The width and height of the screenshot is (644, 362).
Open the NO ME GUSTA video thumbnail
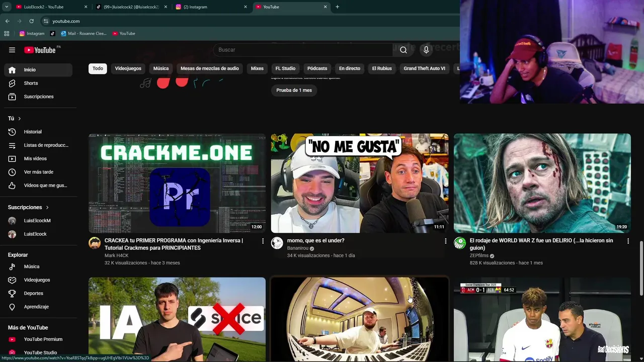pos(360,183)
